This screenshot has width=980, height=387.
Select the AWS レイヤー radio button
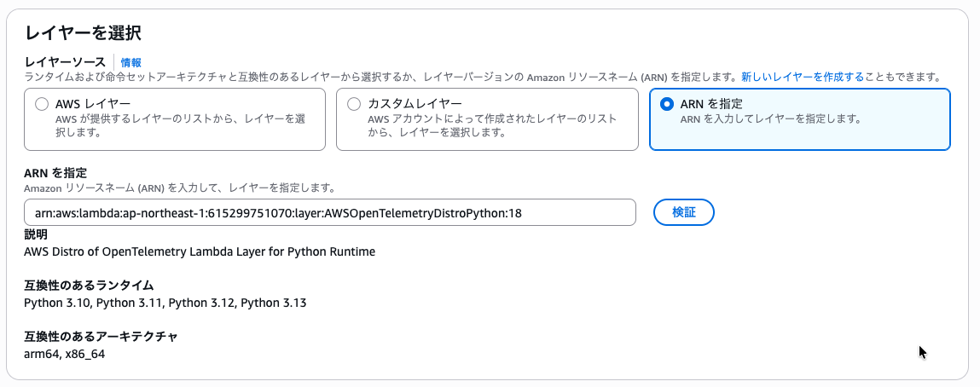click(41, 104)
